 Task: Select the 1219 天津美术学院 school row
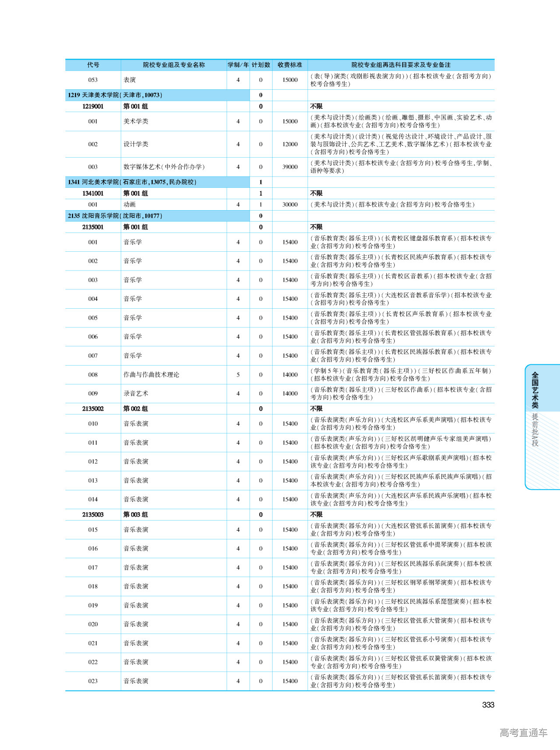pyautogui.click(x=115, y=95)
